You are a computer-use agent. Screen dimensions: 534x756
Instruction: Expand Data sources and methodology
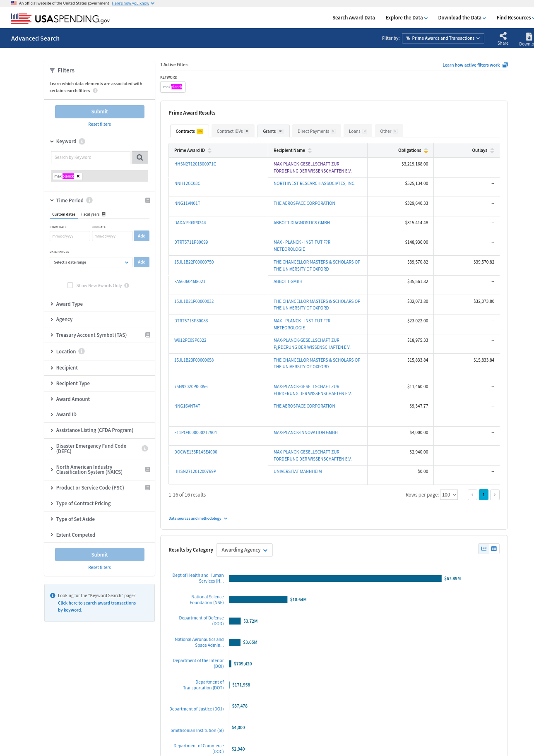click(x=198, y=518)
